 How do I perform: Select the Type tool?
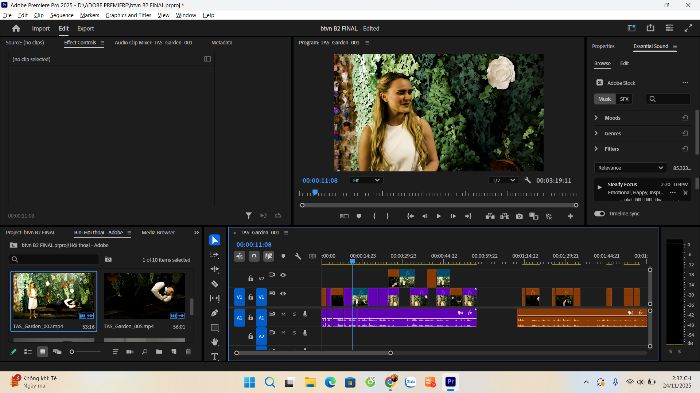tap(215, 356)
